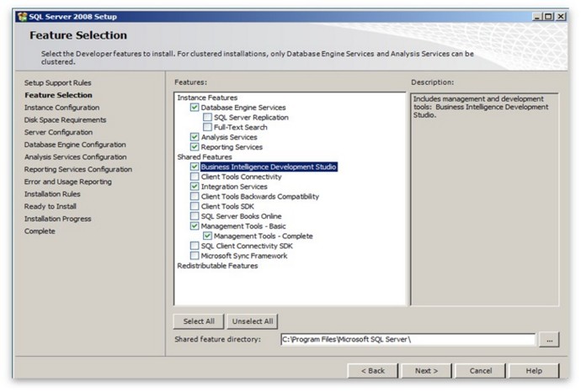
Task: Check Client Tools Backwards Compatibility
Action: point(195,197)
